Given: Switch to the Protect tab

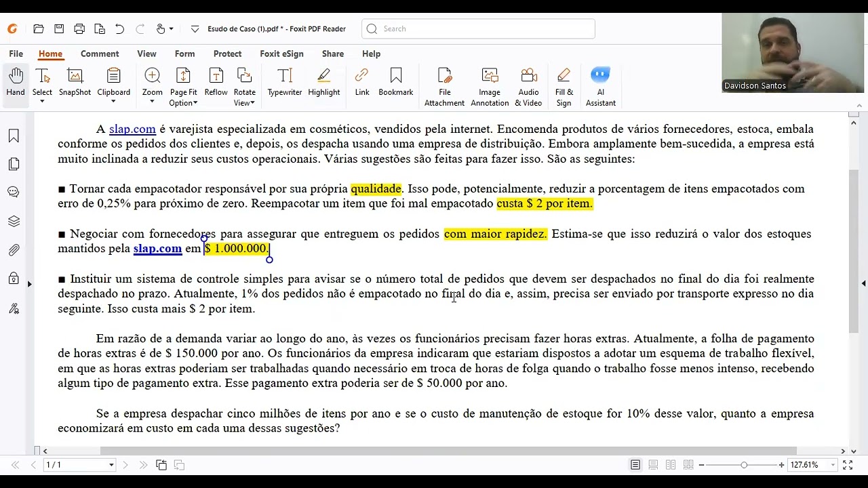Looking at the screenshot, I should point(227,54).
